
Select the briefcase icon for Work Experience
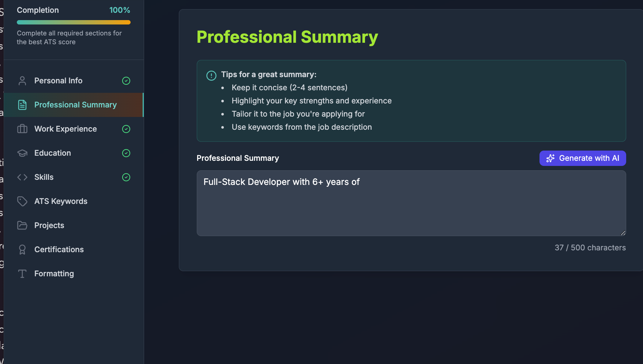click(x=22, y=129)
